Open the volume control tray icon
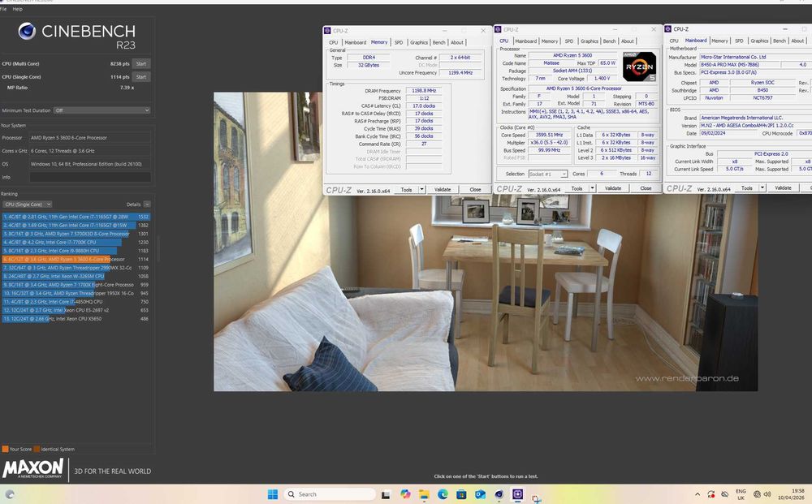This screenshot has height=504, width=812. tap(767, 494)
